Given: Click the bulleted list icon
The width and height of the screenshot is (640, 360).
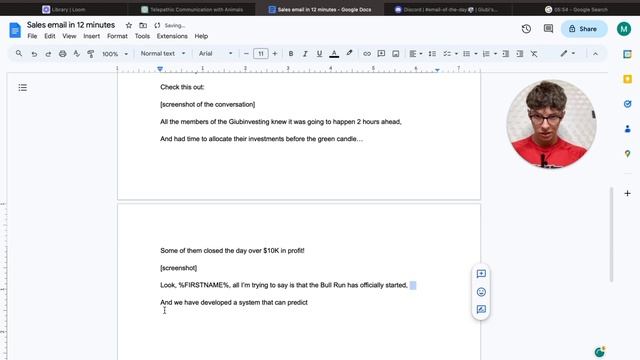Looking at the screenshot, I should [x=467, y=53].
